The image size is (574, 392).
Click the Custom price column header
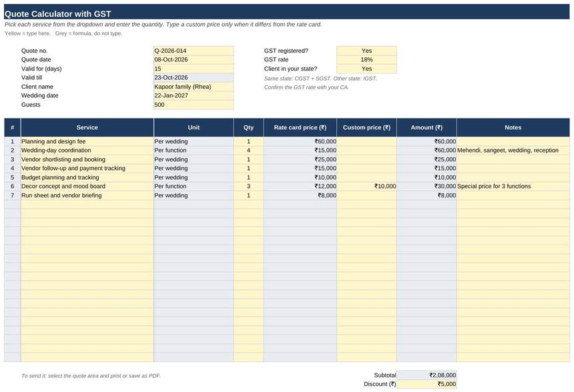coord(367,127)
